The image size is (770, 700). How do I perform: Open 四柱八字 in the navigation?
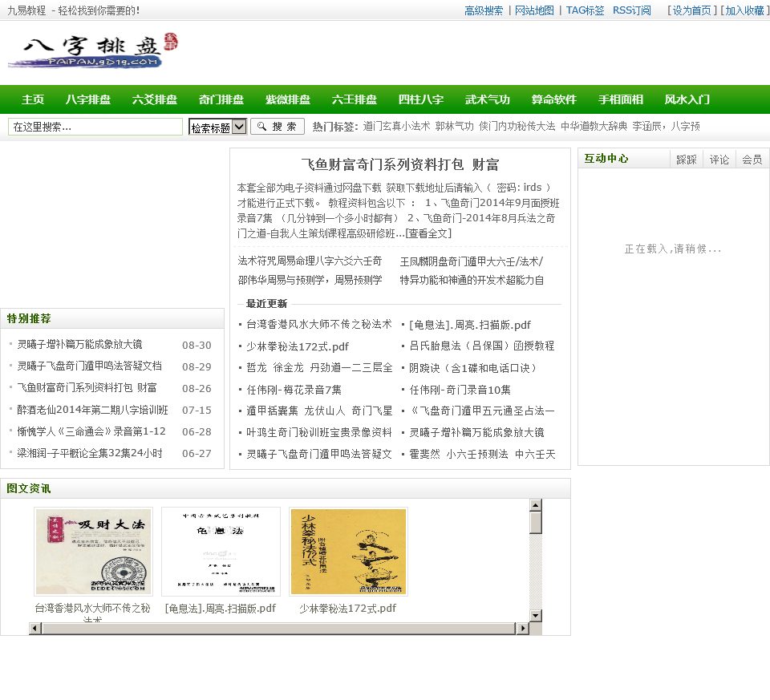tap(421, 99)
